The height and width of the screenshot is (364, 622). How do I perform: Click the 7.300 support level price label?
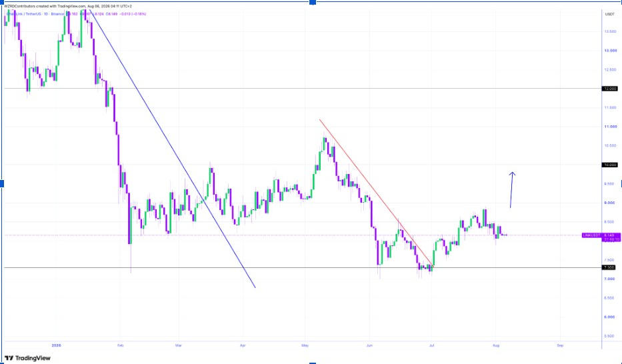pos(609,267)
